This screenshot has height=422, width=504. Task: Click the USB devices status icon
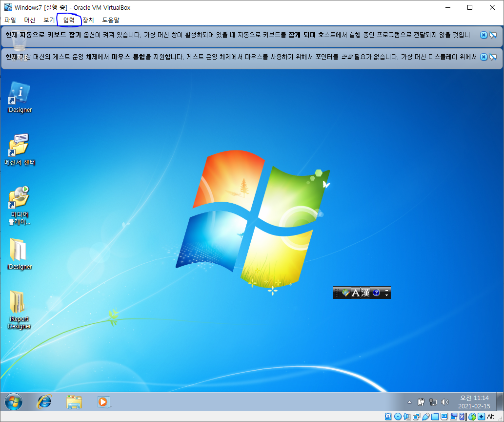click(426, 417)
